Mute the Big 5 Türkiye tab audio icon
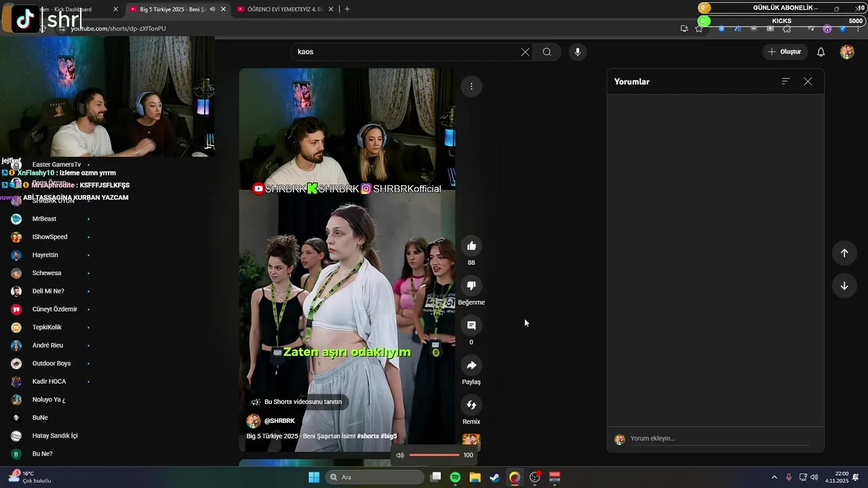The width and height of the screenshot is (868, 488). [x=212, y=9]
